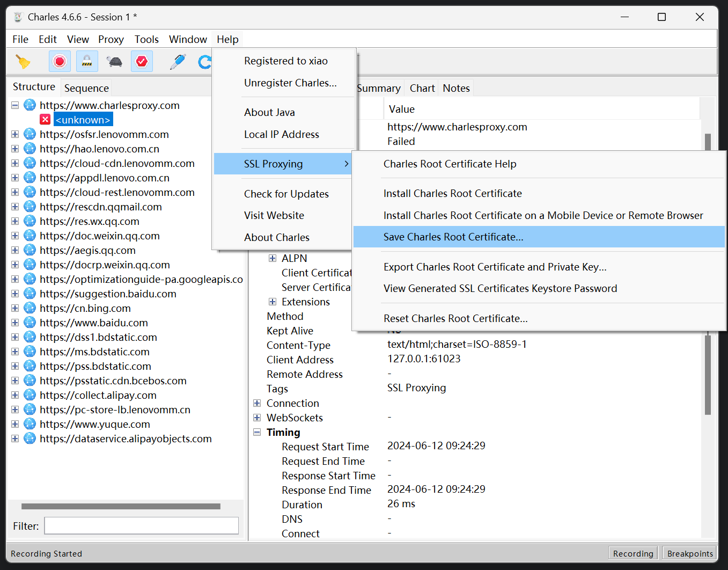Image resolution: width=728 pixels, height=570 pixels.
Task: Click the globe icon for cn.bing.com
Action: click(30, 308)
